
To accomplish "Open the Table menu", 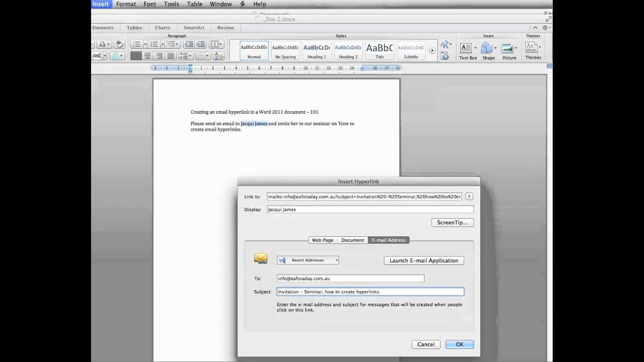I will pyautogui.click(x=195, y=4).
